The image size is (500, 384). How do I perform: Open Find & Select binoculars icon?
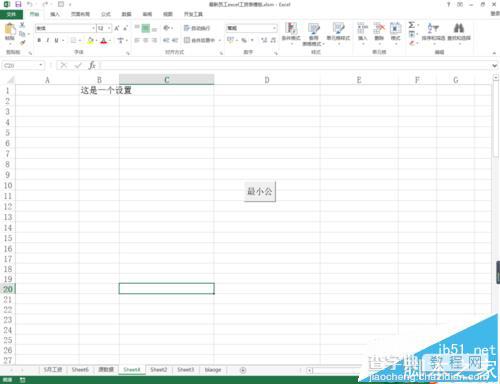click(x=459, y=28)
